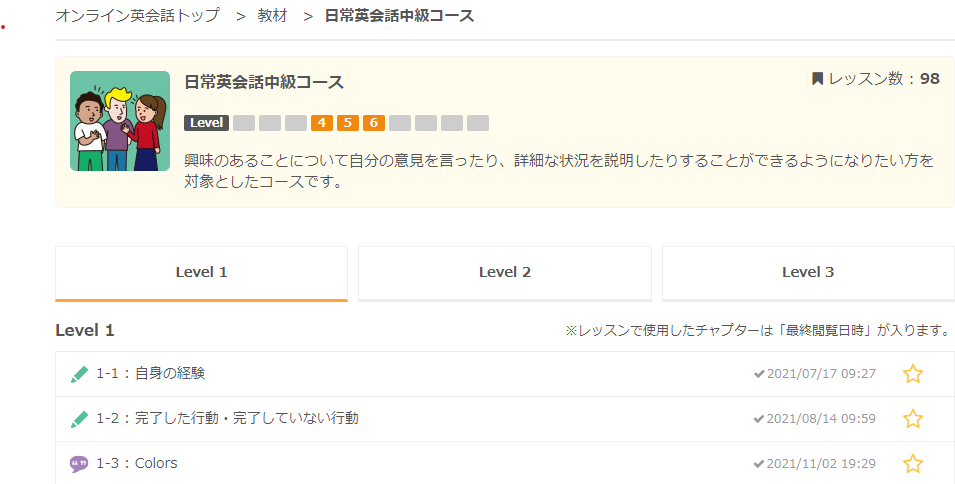Star the 1-3 Colors lesson
The image size is (955, 484).
tap(912, 464)
